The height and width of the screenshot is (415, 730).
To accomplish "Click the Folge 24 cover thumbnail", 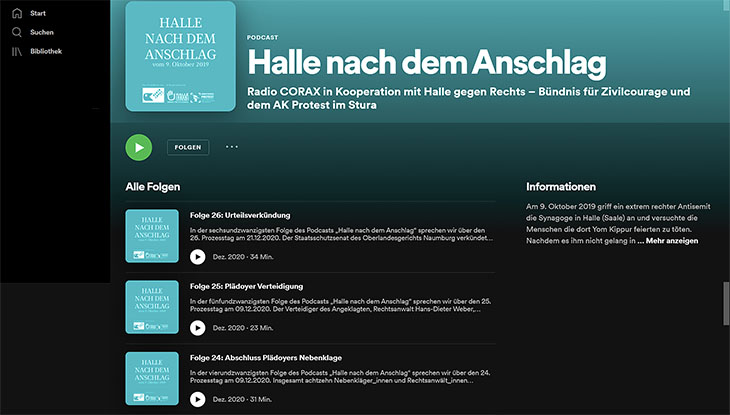I will pos(152,378).
